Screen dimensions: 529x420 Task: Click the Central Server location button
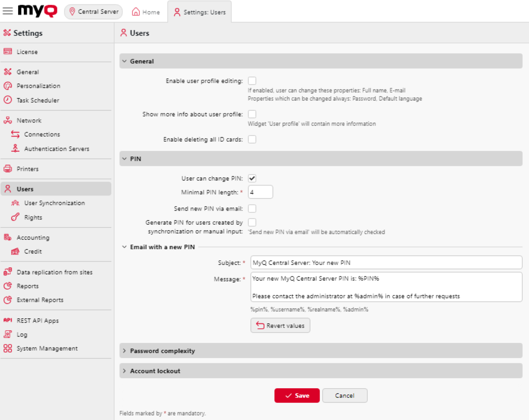coord(93,11)
